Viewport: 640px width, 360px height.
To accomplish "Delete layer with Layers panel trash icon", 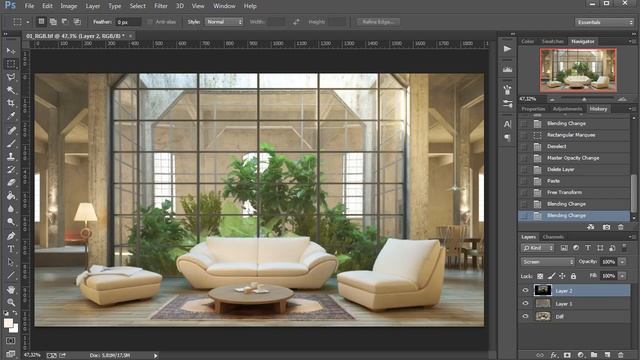I will [620, 355].
